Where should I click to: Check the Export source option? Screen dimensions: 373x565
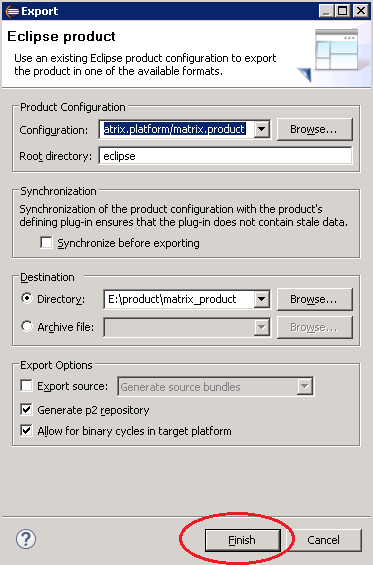26,386
